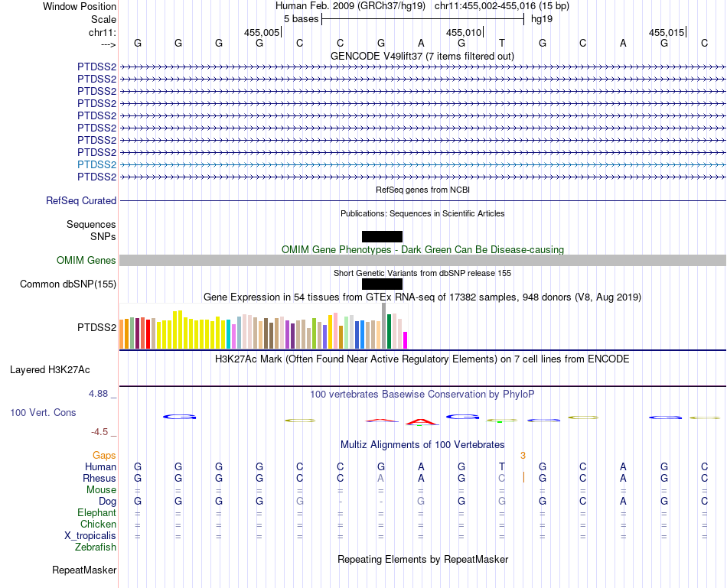Open 100 vertebrates Basewise Conservation by PhyloP title
The height and width of the screenshot is (588, 727).
click(x=422, y=395)
